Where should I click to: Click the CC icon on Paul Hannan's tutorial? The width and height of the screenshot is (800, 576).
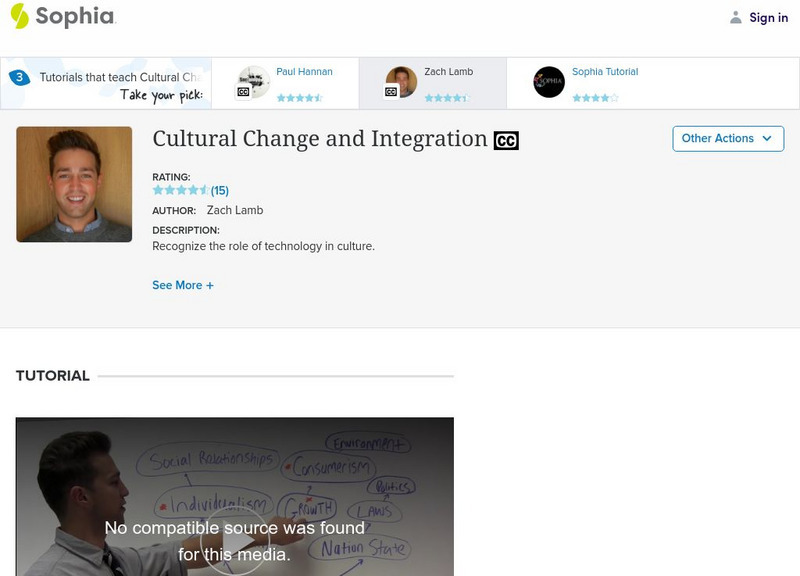[243, 92]
